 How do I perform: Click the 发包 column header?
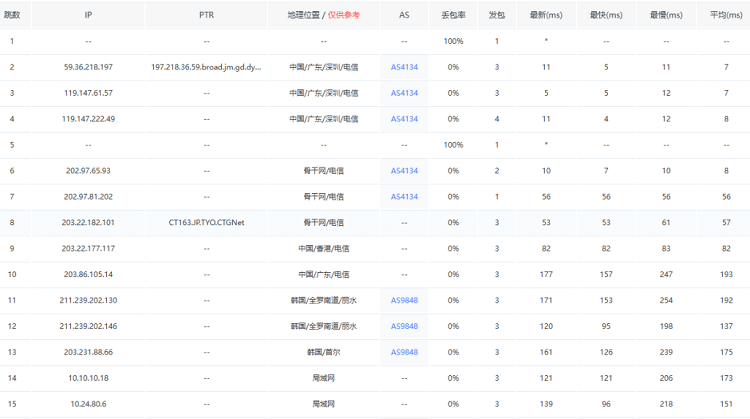coord(496,15)
